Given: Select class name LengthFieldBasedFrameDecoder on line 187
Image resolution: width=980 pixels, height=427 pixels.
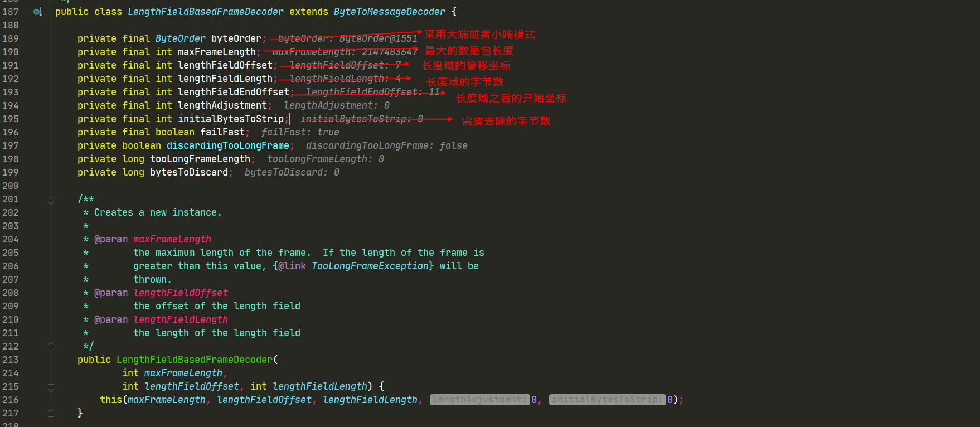Looking at the screenshot, I should (x=206, y=12).
